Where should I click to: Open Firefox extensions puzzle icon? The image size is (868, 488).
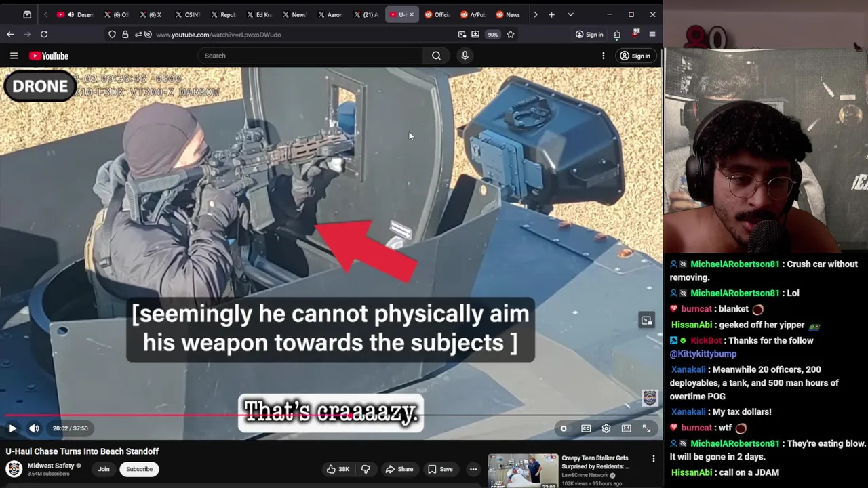[616, 35]
